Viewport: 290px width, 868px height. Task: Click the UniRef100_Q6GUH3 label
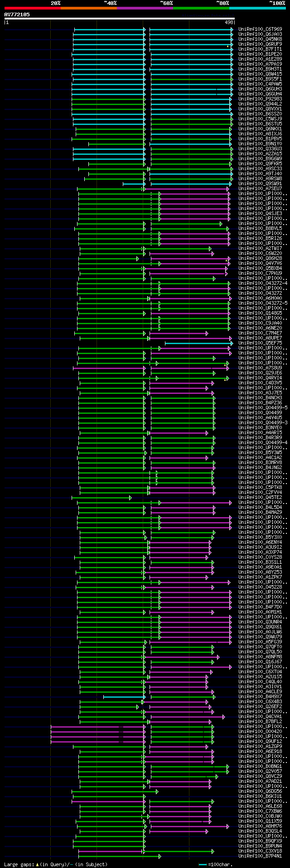click(260, 89)
